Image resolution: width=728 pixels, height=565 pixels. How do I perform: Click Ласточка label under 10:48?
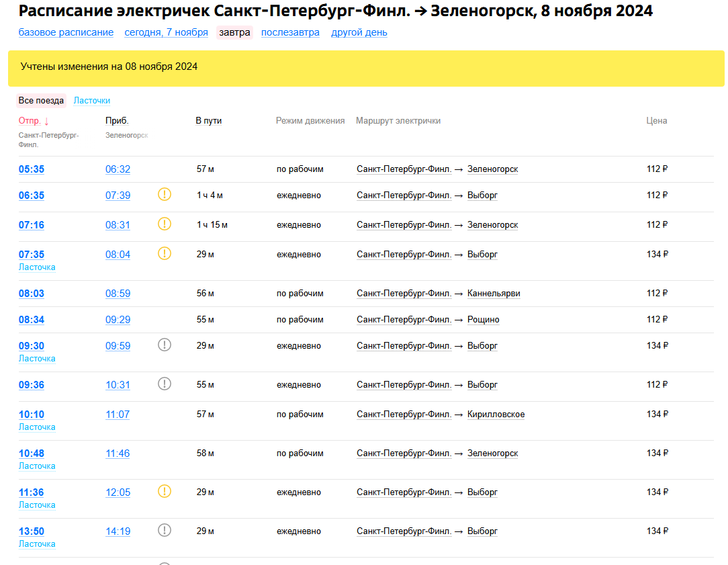[x=37, y=466]
